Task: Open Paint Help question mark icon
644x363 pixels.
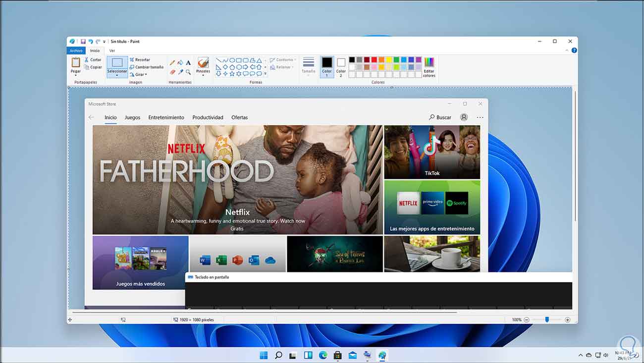Action: tap(574, 51)
